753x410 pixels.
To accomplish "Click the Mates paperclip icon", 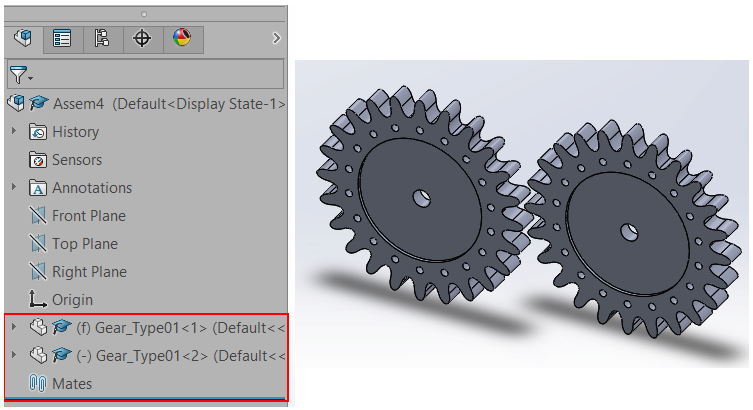I will [x=38, y=383].
